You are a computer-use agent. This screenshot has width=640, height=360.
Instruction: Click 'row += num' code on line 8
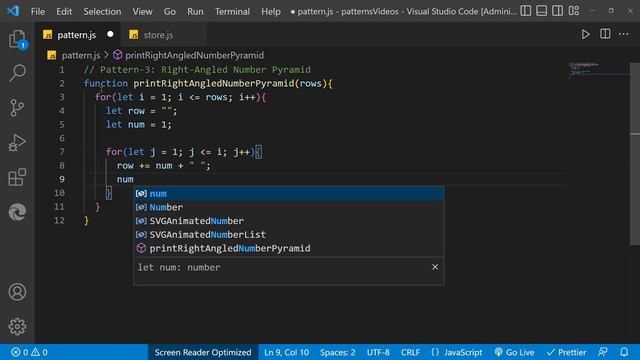pos(144,166)
